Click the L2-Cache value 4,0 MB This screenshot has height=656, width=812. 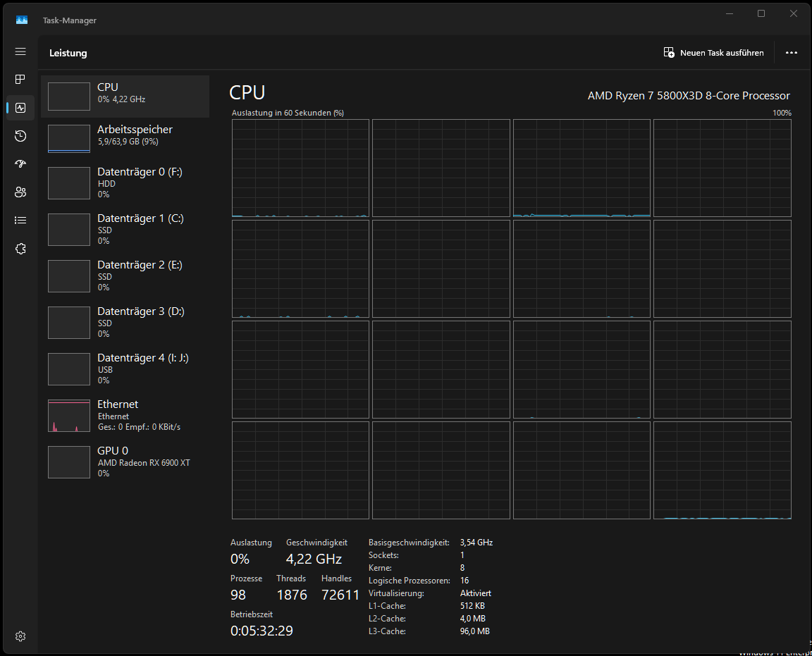(x=473, y=619)
